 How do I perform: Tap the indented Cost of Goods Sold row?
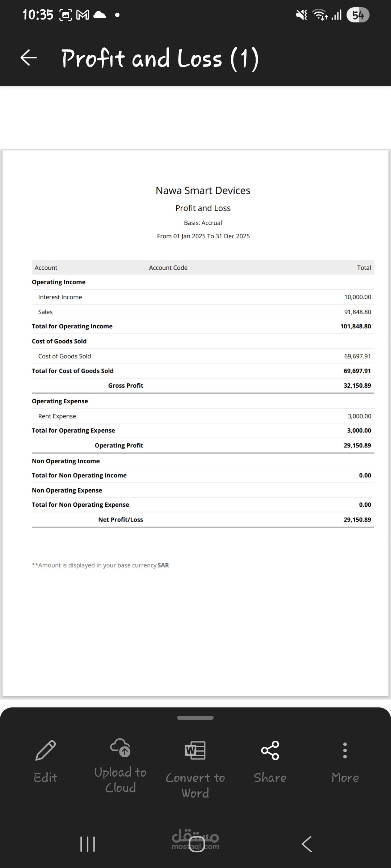pyautogui.click(x=203, y=356)
